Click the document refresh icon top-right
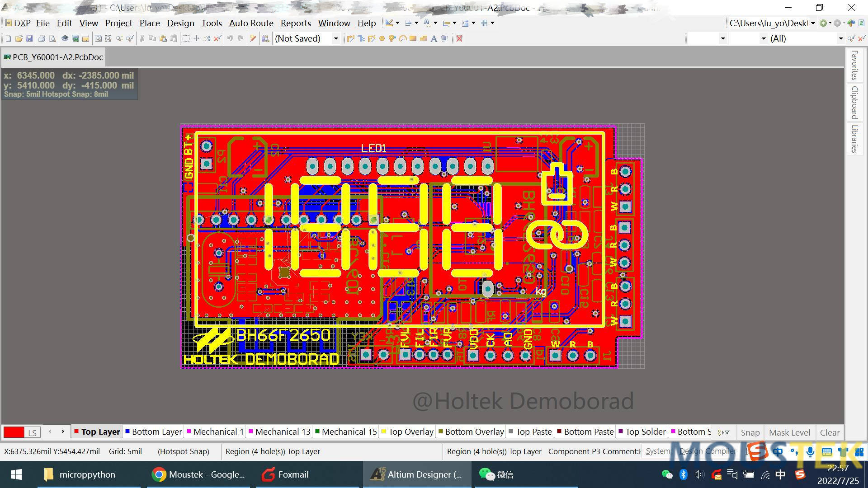The height and width of the screenshot is (488, 868). [862, 23]
